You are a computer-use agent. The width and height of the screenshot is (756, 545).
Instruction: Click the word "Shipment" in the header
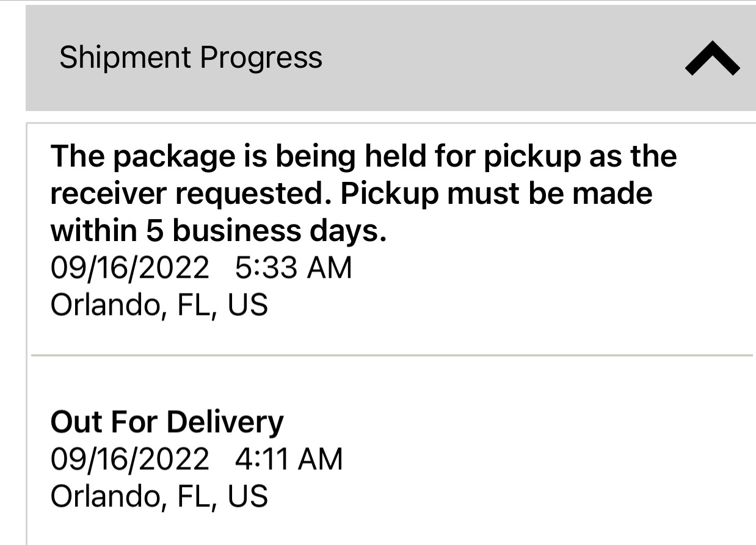(x=125, y=58)
